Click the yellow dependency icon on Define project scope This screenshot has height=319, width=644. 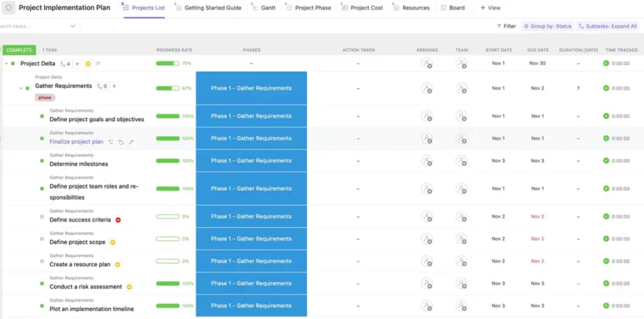pyautogui.click(x=113, y=242)
